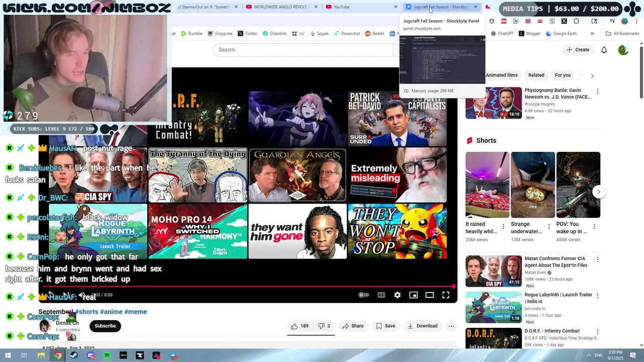The width and height of the screenshot is (644, 362).
Task: Open the Rumble bookmark
Action: (x=192, y=34)
